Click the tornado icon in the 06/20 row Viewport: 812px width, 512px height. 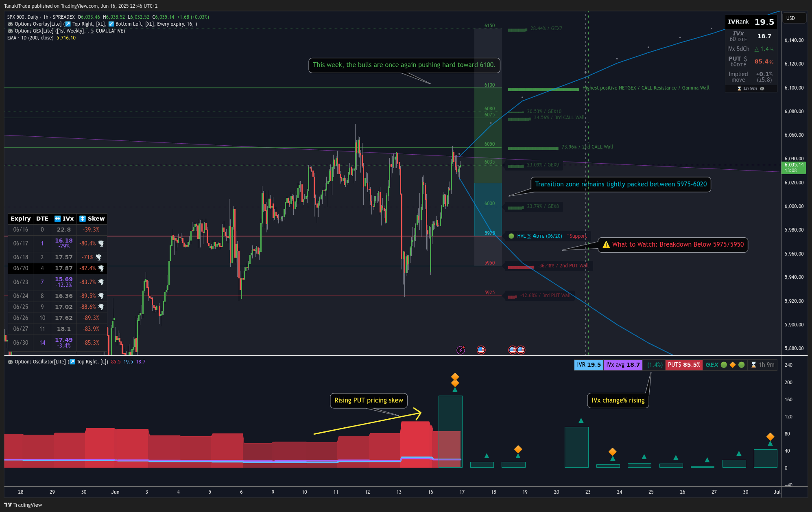coord(101,268)
